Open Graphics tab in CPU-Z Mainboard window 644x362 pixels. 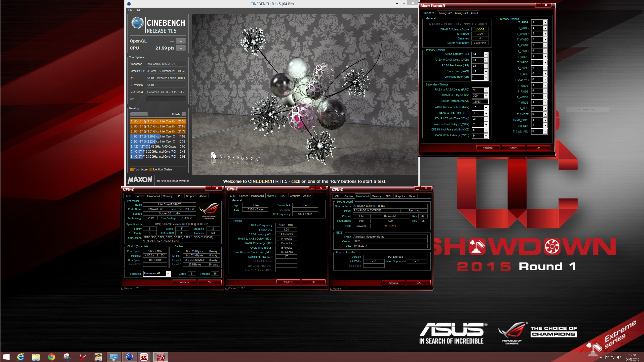400,196
